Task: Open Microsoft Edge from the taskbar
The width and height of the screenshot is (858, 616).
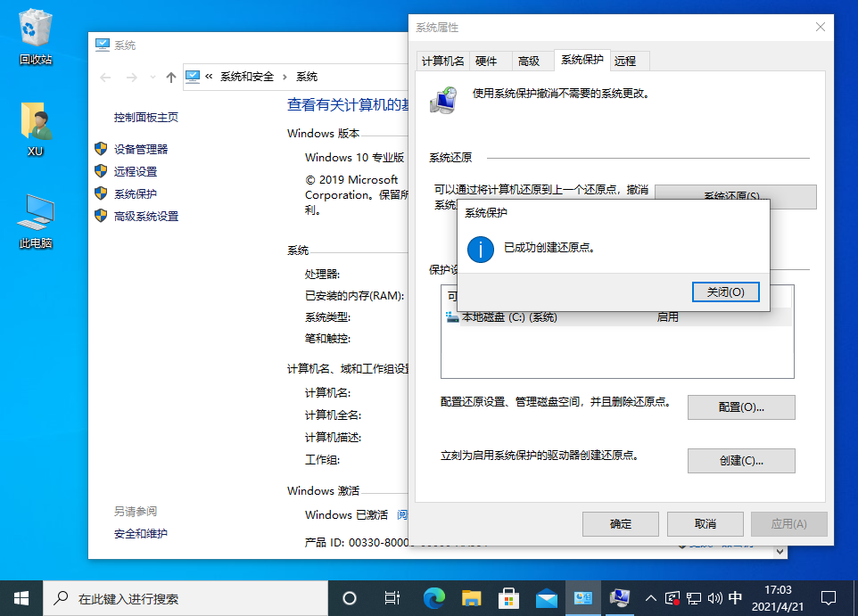Action: (433, 598)
